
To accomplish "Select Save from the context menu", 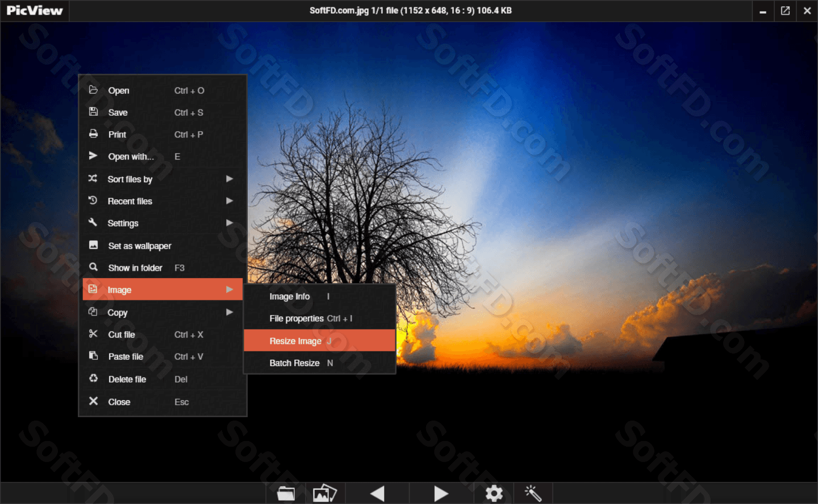I will (162, 112).
